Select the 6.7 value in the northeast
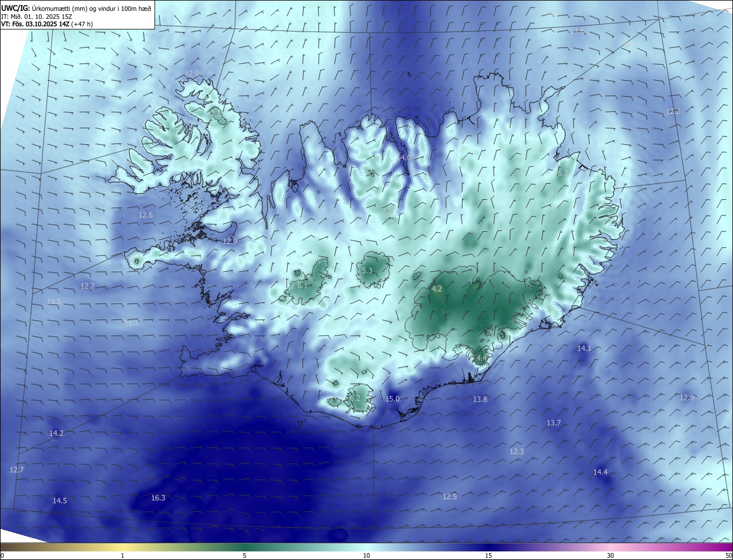The width and height of the screenshot is (733, 560). coord(563,173)
